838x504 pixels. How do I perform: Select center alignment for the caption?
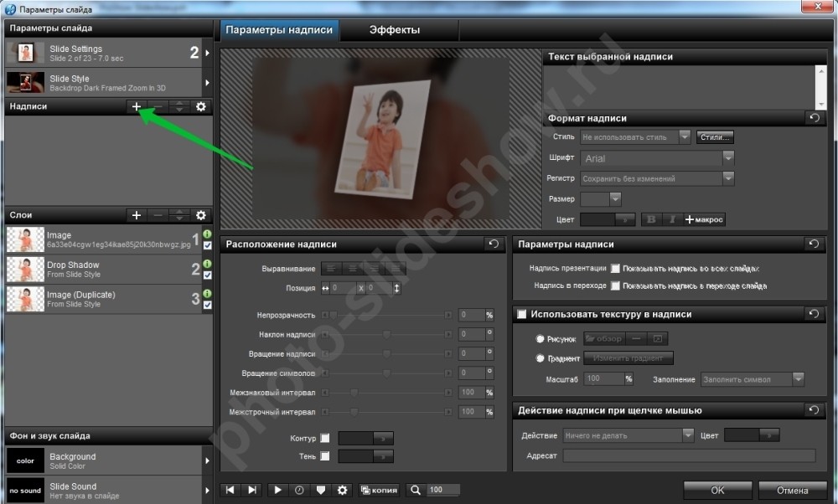[352, 269]
